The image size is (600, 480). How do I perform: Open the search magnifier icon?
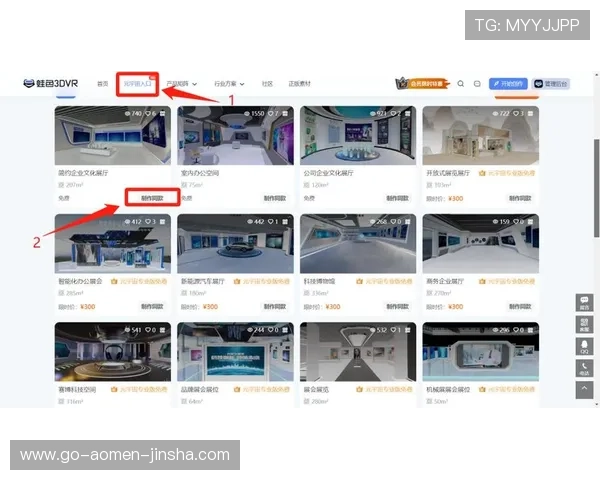461,83
